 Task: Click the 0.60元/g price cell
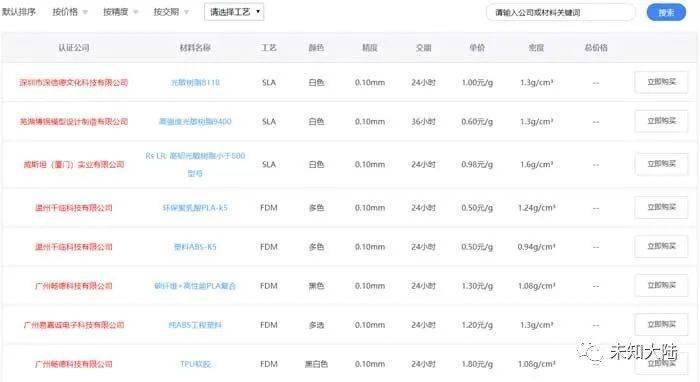click(x=477, y=121)
